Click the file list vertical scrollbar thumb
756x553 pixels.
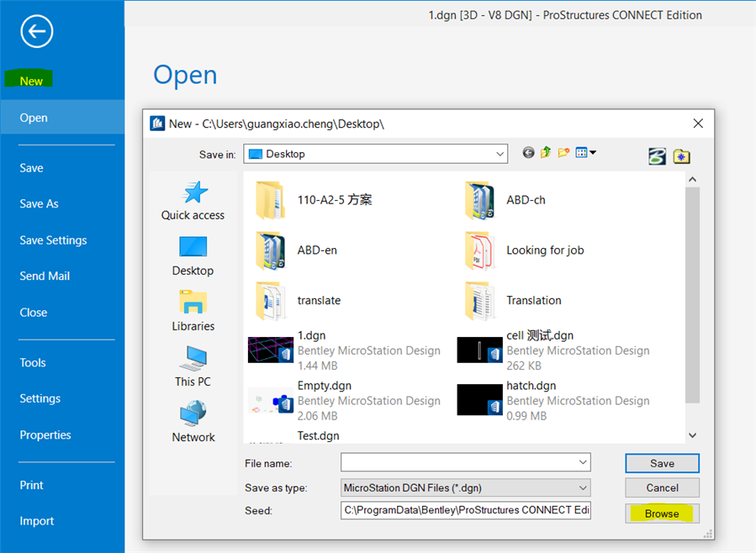pos(692,295)
